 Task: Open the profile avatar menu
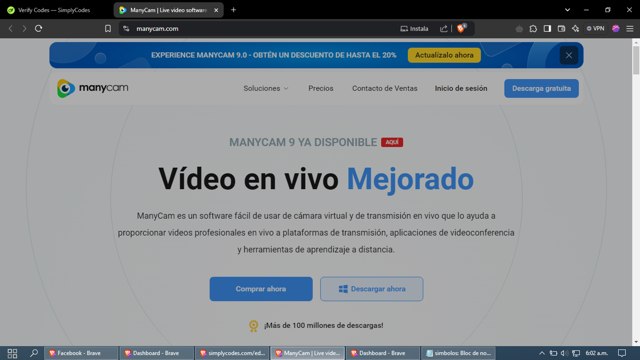[x=616, y=29]
